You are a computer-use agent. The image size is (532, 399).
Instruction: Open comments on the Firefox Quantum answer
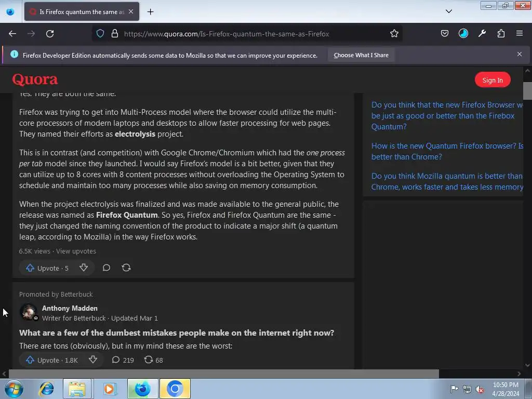(106, 268)
